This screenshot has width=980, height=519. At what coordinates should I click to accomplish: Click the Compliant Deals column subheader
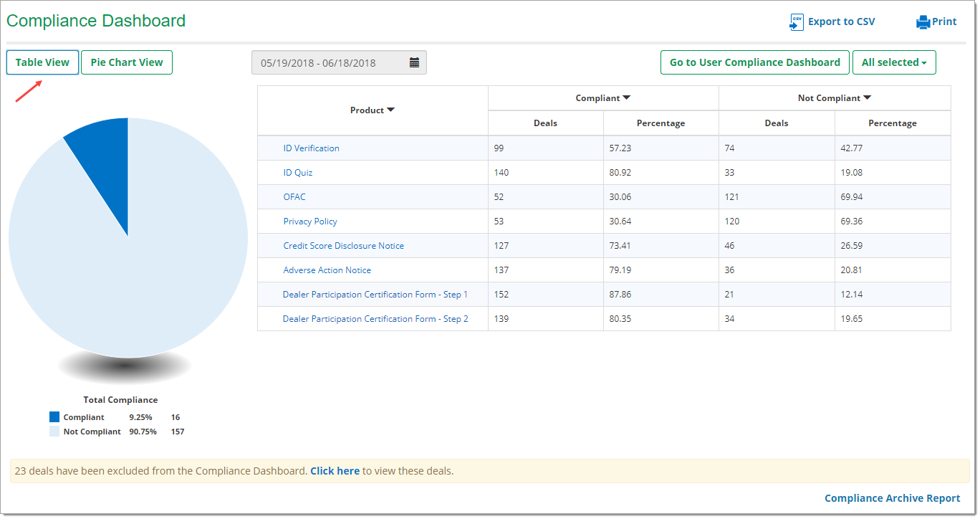coord(545,123)
